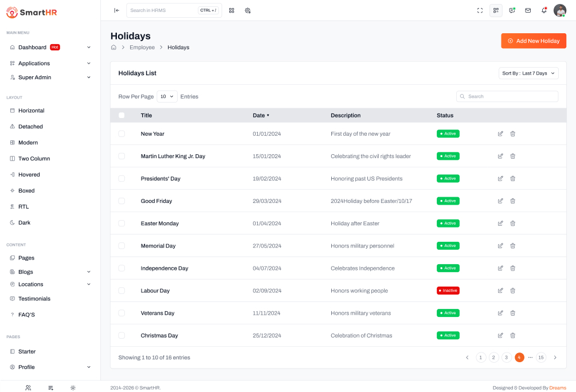Image resolution: width=576 pixels, height=392 pixels.
Task: Open the rows per page dropdown
Action: [167, 97]
